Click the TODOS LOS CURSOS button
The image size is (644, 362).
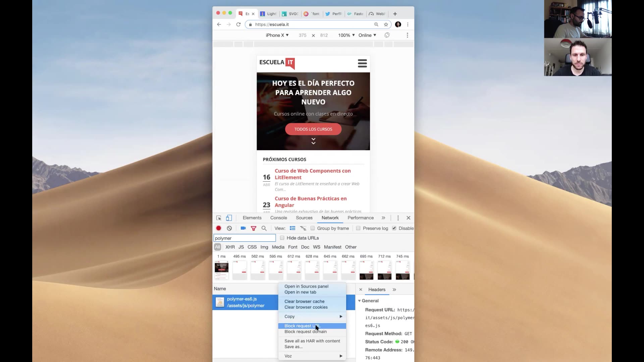(313, 129)
